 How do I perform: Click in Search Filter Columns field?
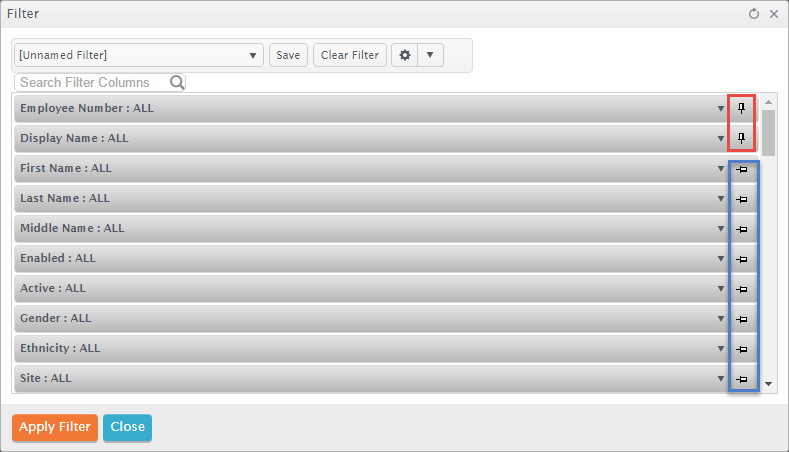click(x=95, y=82)
